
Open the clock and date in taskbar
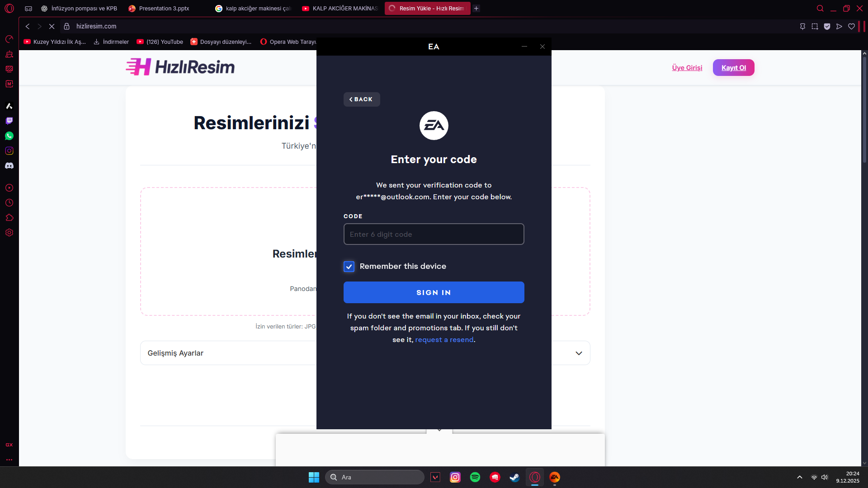click(848, 477)
